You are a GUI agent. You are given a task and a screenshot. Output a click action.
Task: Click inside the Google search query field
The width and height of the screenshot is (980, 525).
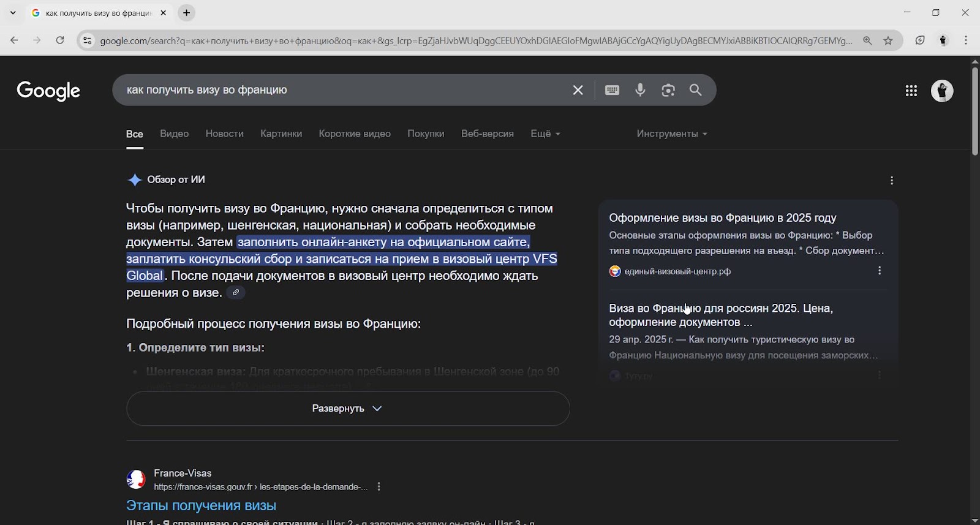coord(337,90)
